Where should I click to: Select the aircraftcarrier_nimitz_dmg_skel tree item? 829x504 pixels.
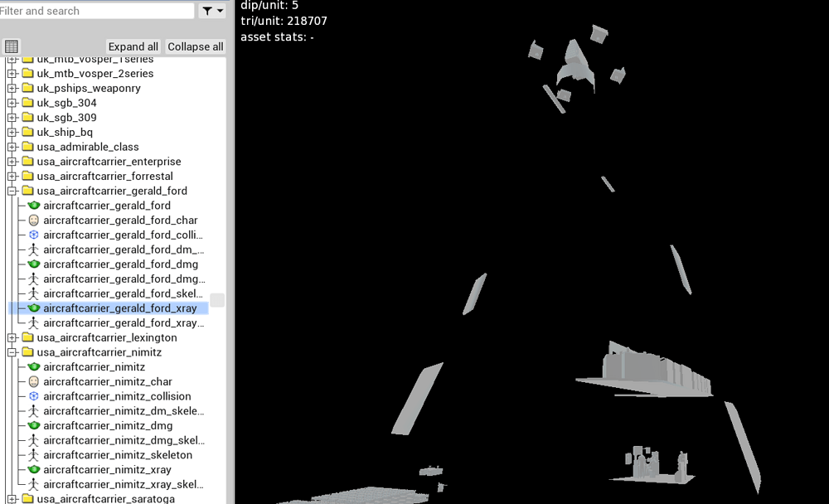click(124, 440)
